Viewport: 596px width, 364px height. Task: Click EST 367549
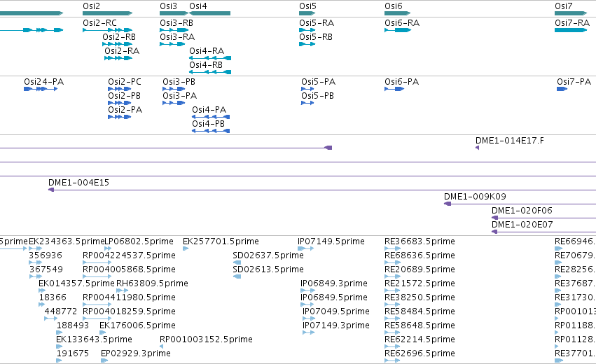pyautogui.click(x=46, y=269)
